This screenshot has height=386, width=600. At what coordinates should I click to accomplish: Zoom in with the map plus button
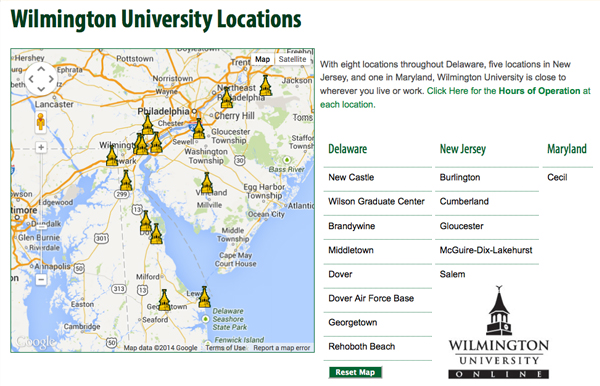pyautogui.click(x=41, y=147)
